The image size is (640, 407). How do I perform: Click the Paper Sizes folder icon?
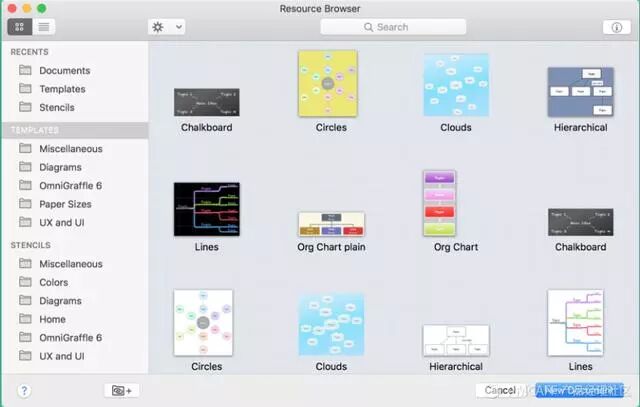[x=25, y=203]
